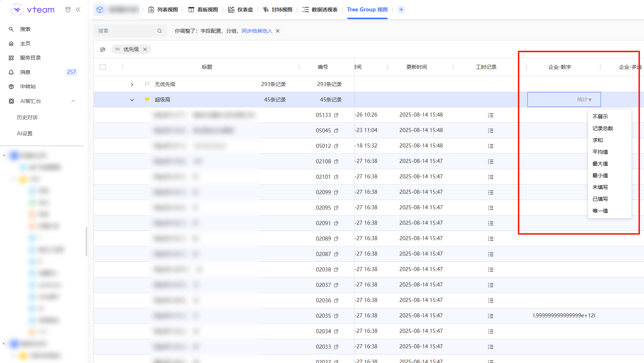Open 搜索 in the sidebar
This screenshot has height=363, width=644.
tap(25, 29)
